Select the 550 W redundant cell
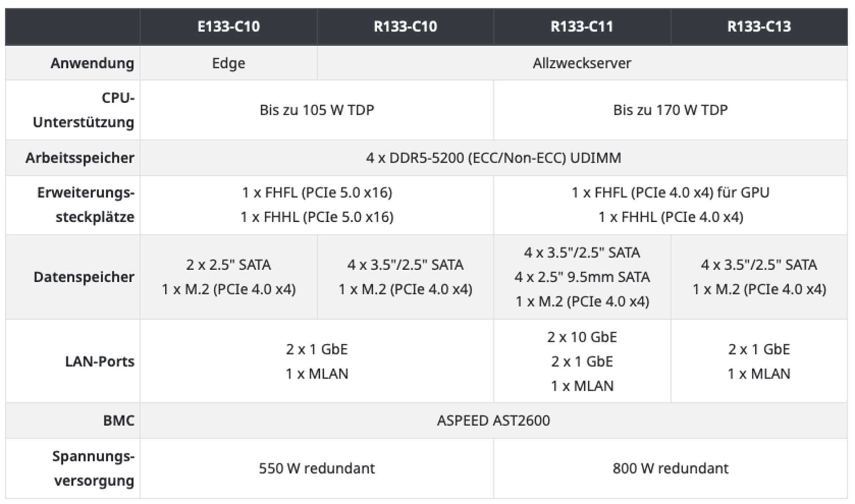This screenshot has height=504, width=855. pyautogui.click(x=317, y=468)
